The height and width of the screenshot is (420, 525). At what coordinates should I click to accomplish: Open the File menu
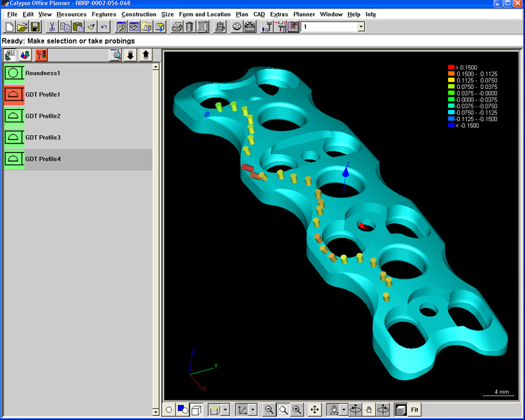12,15
